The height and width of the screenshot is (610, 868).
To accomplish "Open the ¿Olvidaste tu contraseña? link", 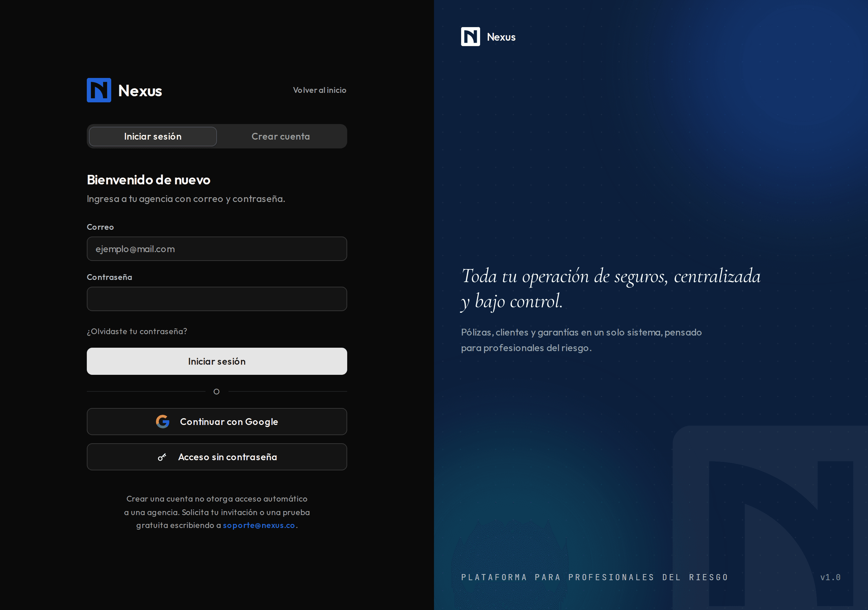I will click(x=137, y=331).
